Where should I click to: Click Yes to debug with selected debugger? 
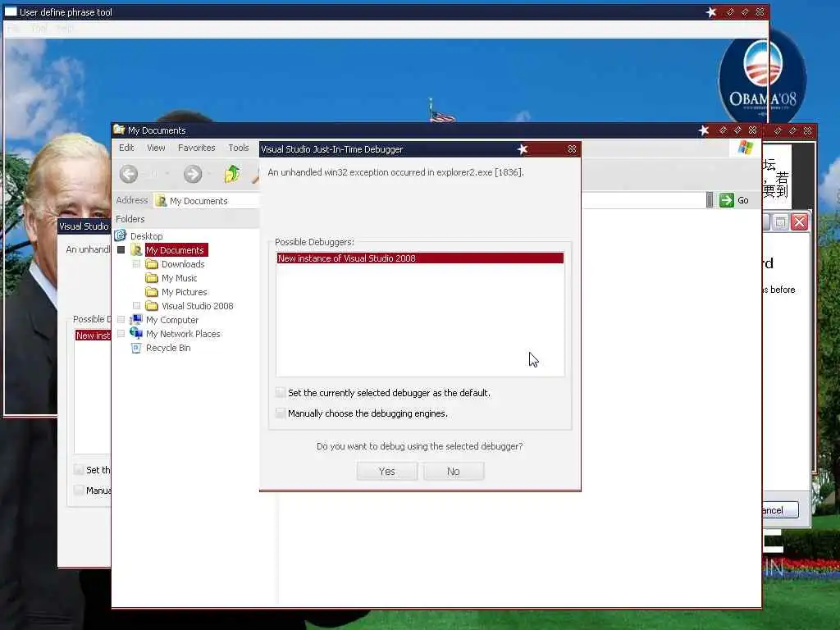tap(387, 472)
